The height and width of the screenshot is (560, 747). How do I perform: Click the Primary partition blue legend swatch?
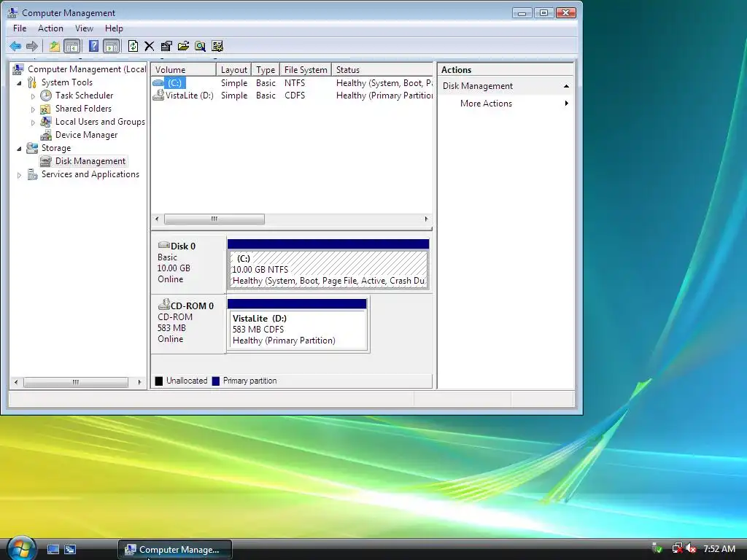pyautogui.click(x=216, y=381)
